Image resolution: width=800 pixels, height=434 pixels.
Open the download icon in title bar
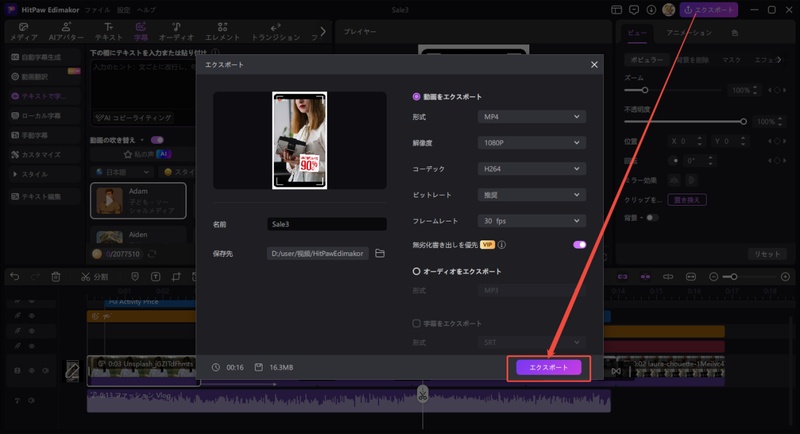(x=651, y=10)
